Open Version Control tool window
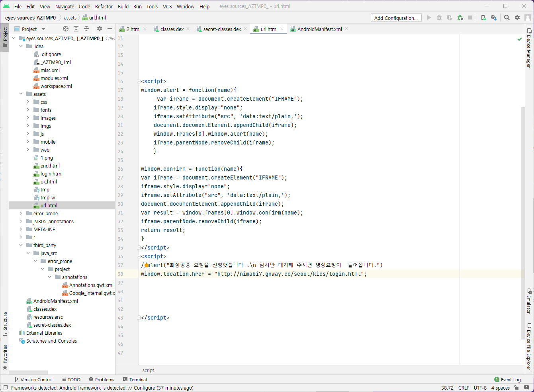The image size is (534, 392). (x=33, y=380)
